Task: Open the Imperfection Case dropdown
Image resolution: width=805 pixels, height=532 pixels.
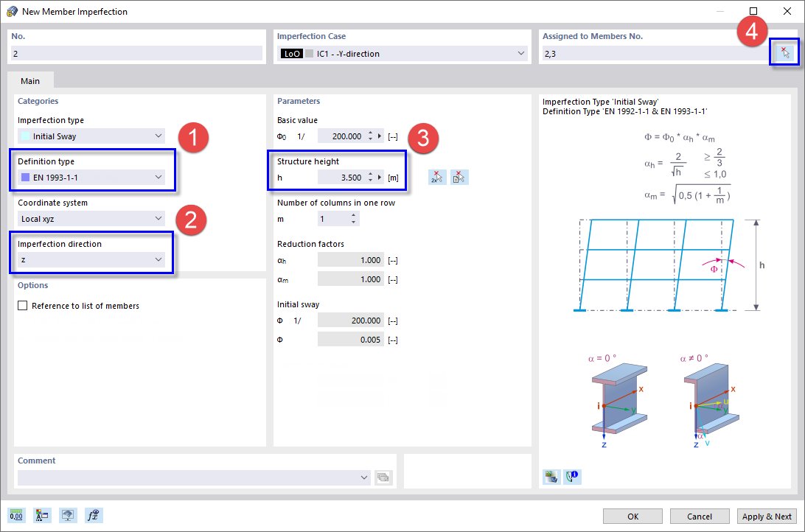Action: click(521, 53)
